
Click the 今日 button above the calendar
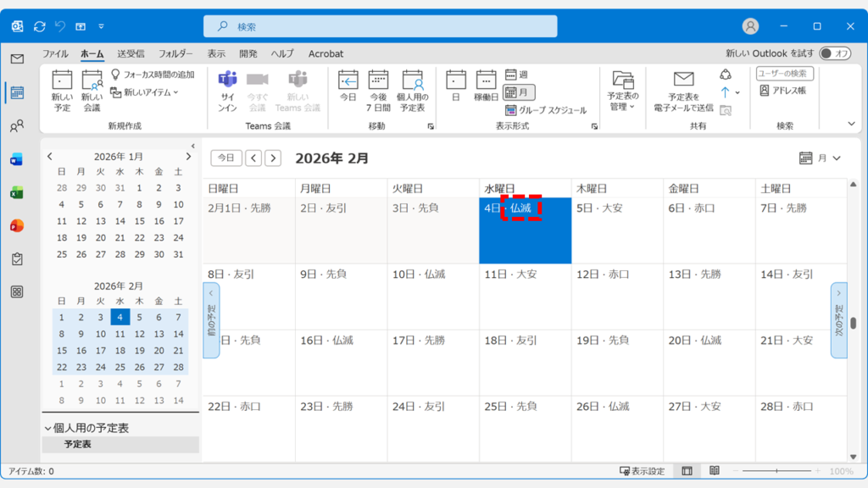tap(225, 158)
